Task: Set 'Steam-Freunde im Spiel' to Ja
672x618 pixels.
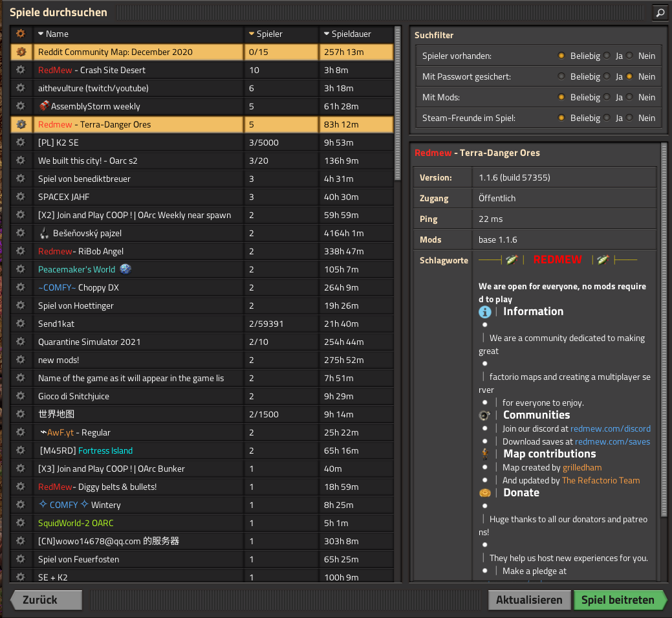Action: (607, 118)
